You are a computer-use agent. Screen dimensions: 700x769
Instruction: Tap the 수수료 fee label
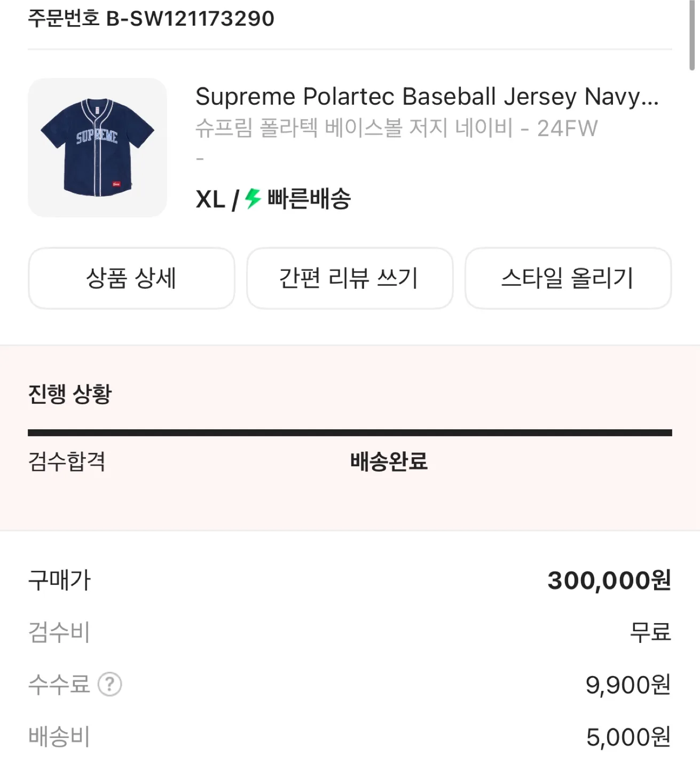[59, 684]
